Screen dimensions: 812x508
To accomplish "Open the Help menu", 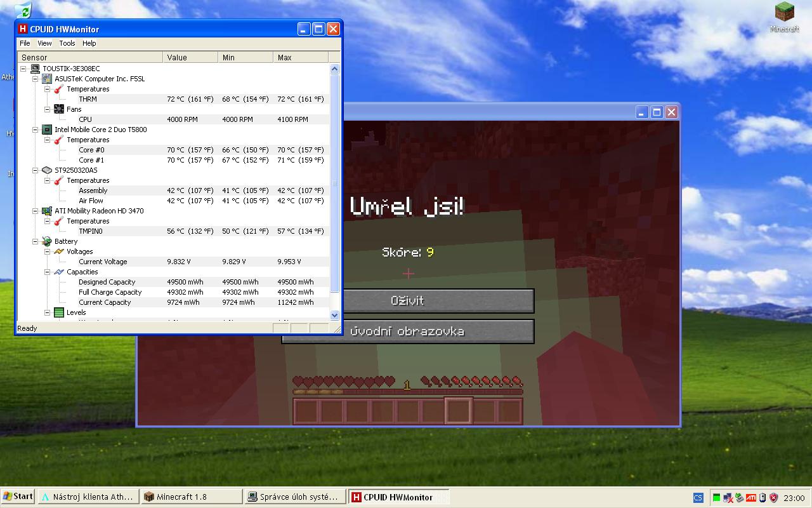I will [89, 43].
